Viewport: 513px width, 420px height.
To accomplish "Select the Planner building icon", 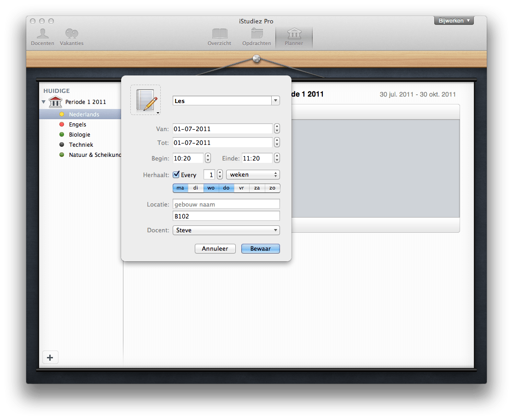I will (294, 34).
